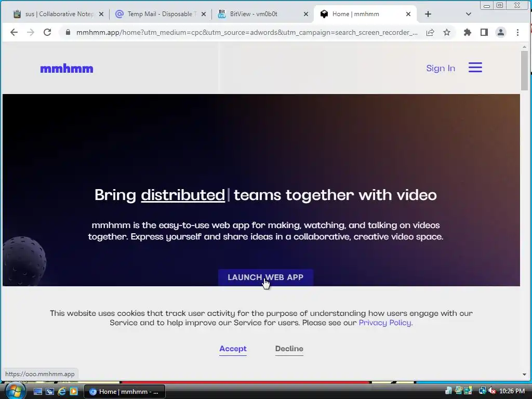Image resolution: width=532 pixels, height=399 pixels.
Task: Click the page vertical scrollbar thumb
Action: click(x=524, y=71)
